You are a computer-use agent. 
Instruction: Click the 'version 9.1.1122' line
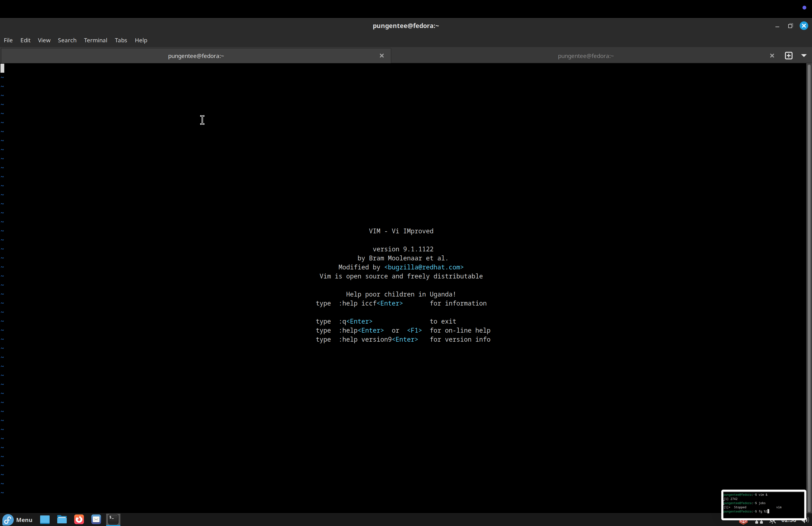pos(403,249)
